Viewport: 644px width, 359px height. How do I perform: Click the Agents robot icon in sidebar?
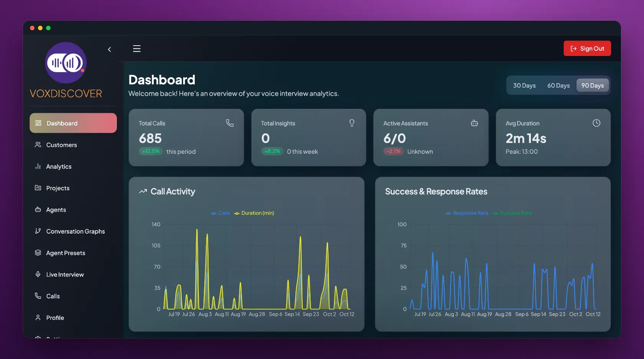point(38,209)
